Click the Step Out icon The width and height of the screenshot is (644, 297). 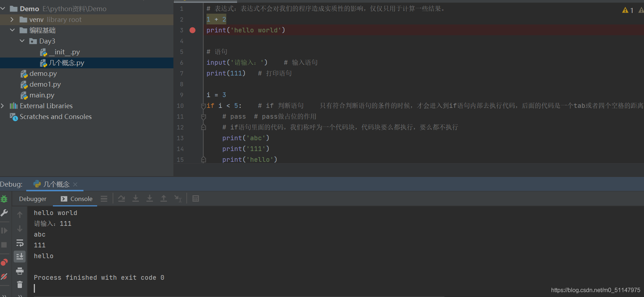[164, 198]
